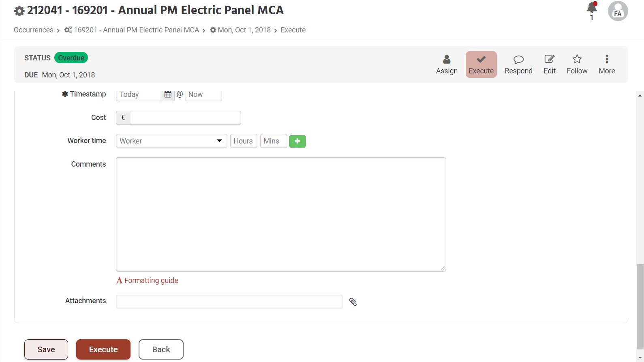Click the paperclip attachment icon

(353, 302)
